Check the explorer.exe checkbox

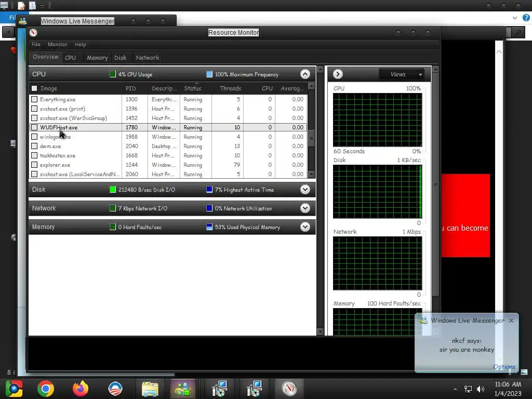pos(34,165)
